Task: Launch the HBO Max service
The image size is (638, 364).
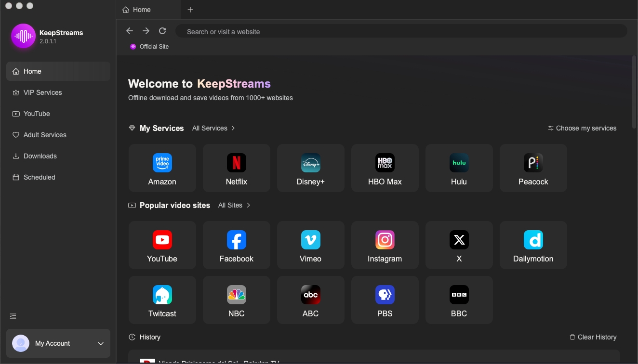Action: click(385, 168)
